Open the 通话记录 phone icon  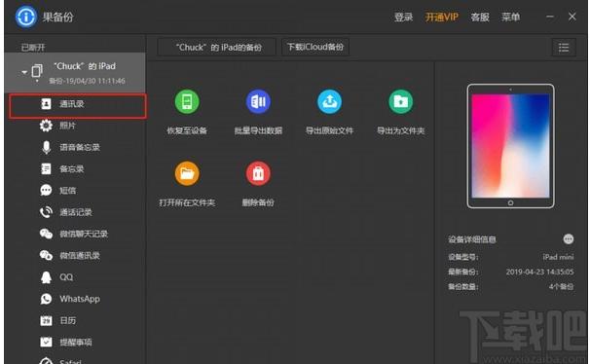point(46,212)
